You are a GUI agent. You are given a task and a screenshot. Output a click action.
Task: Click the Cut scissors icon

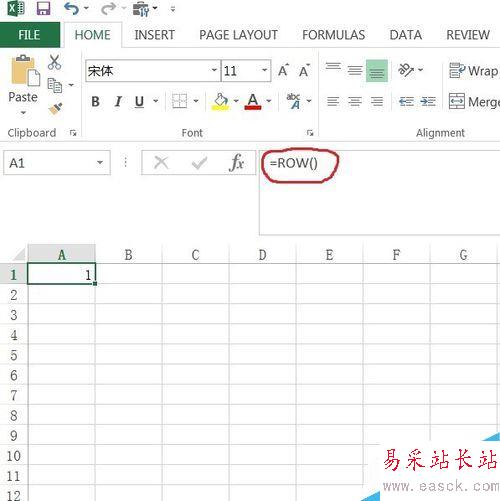(54, 62)
